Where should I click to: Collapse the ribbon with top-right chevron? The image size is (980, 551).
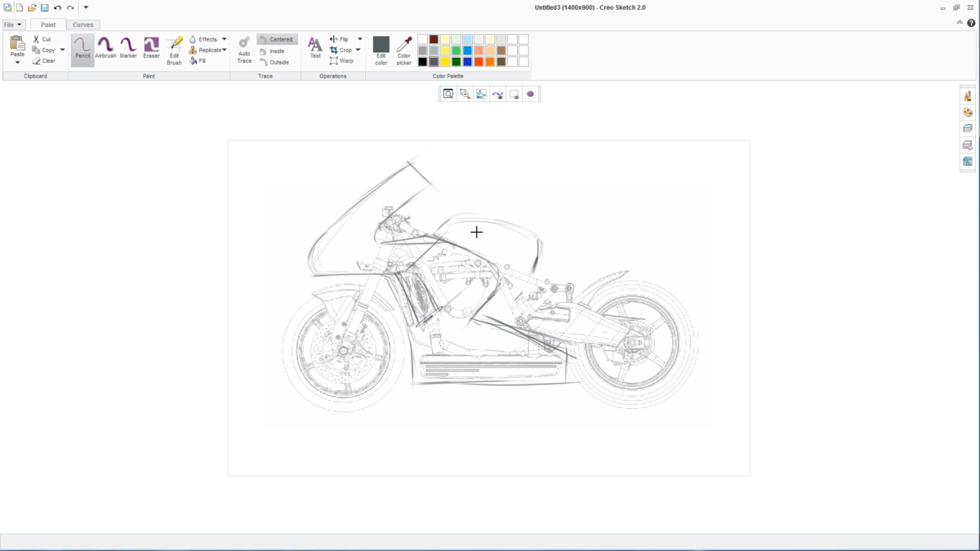point(960,23)
